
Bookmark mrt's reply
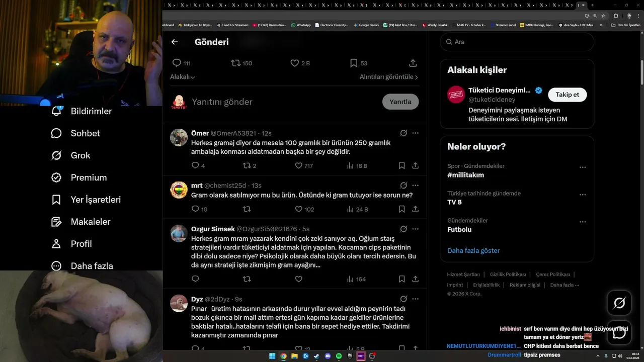[x=401, y=209]
